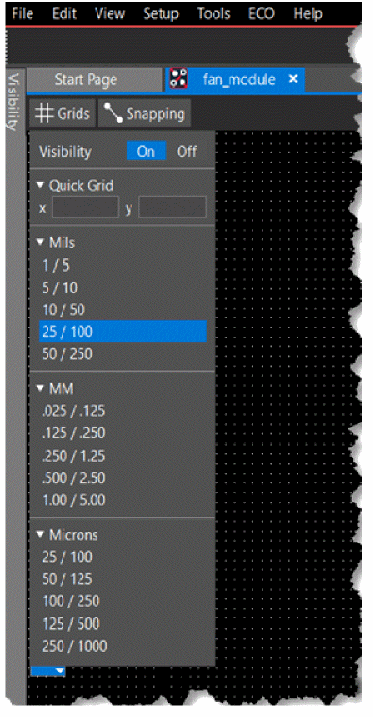Collapse the Microns grid list
Screen dimensions: 373x717
point(41,534)
